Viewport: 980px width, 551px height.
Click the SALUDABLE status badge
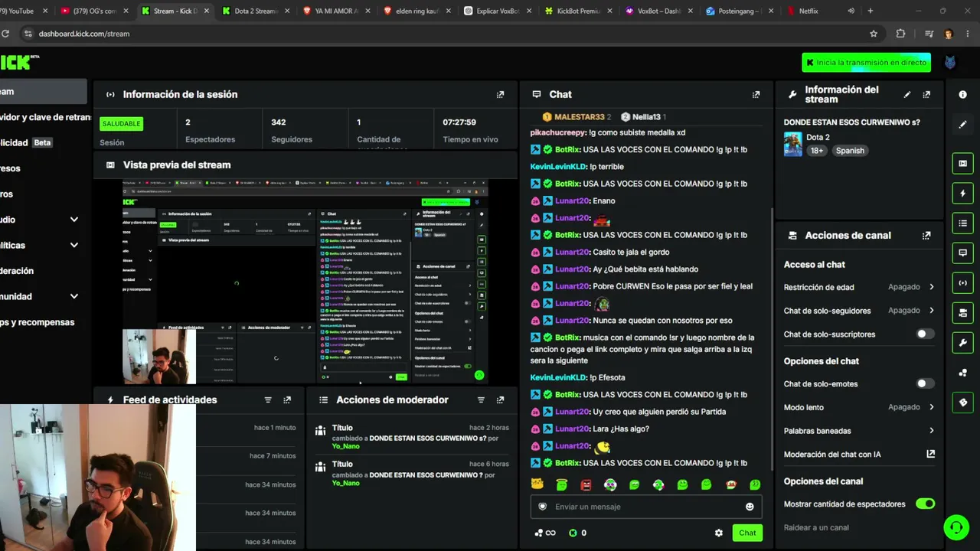coord(121,123)
